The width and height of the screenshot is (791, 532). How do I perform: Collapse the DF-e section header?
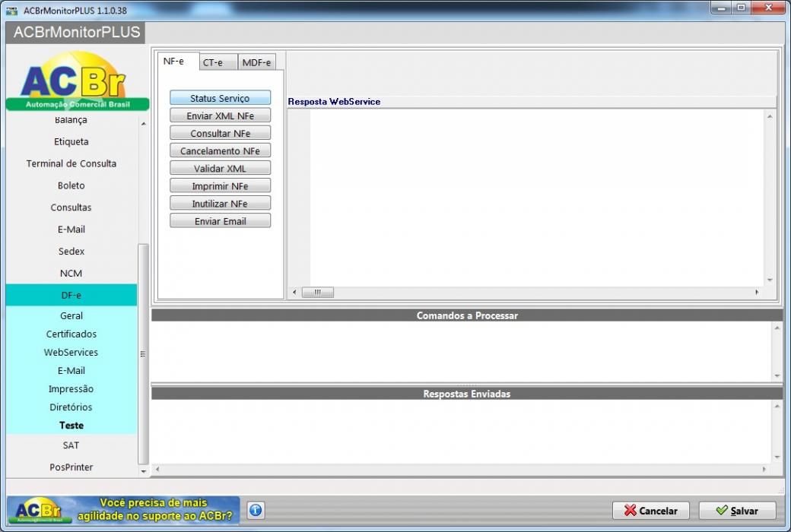71,295
